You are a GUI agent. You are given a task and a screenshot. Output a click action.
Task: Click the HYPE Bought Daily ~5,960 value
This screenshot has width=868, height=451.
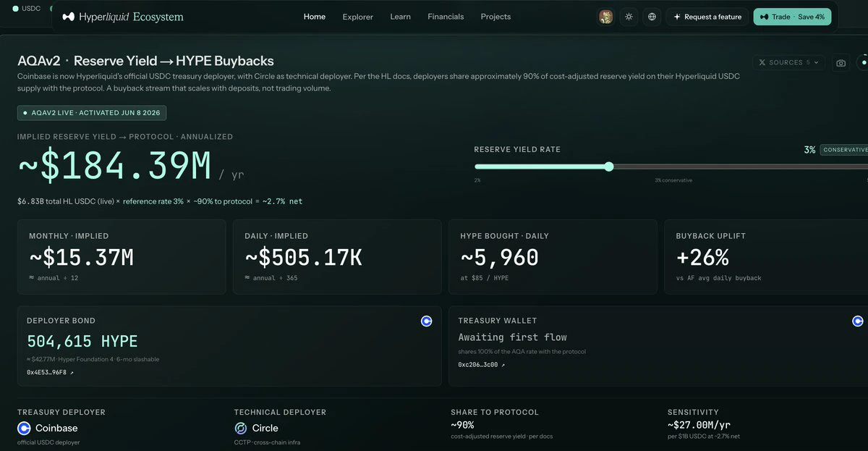[499, 258]
